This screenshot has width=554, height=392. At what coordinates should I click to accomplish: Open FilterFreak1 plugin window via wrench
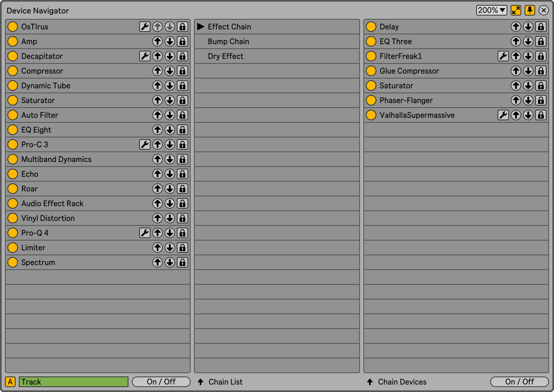(x=503, y=56)
